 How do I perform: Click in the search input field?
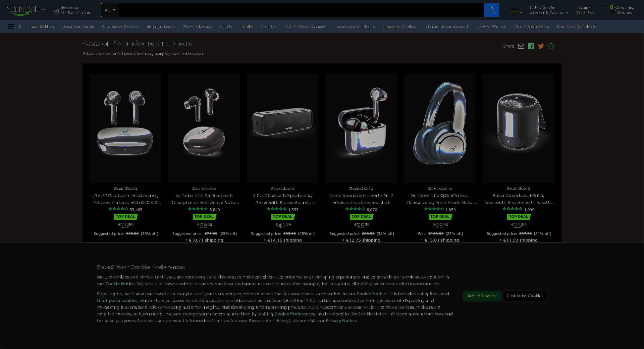(x=301, y=10)
